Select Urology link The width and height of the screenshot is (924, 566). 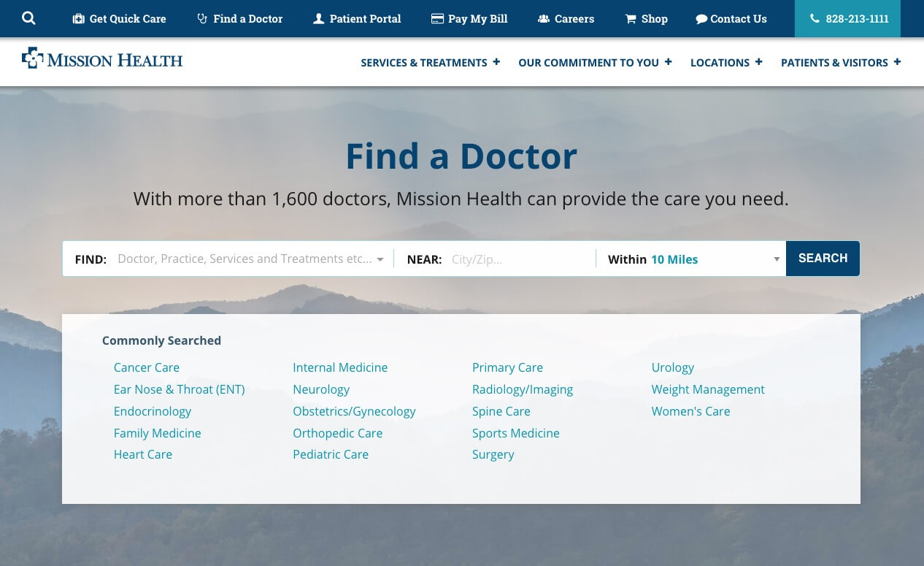673,367
